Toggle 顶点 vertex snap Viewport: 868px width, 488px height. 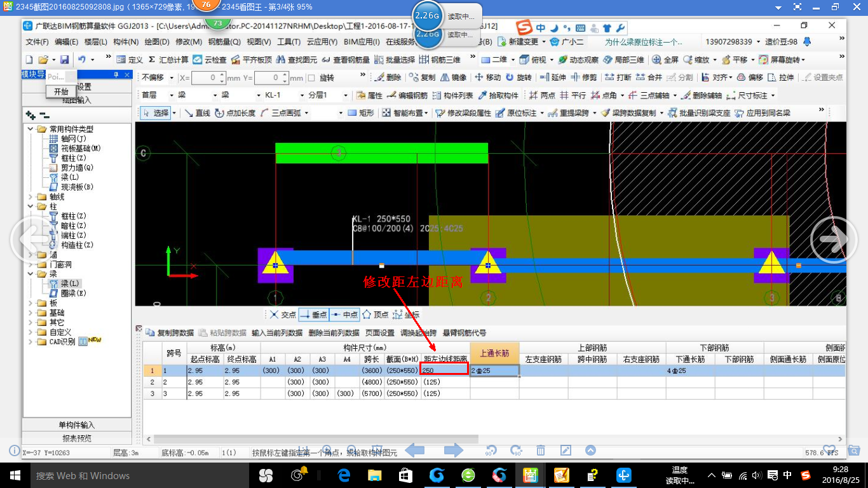376,315
